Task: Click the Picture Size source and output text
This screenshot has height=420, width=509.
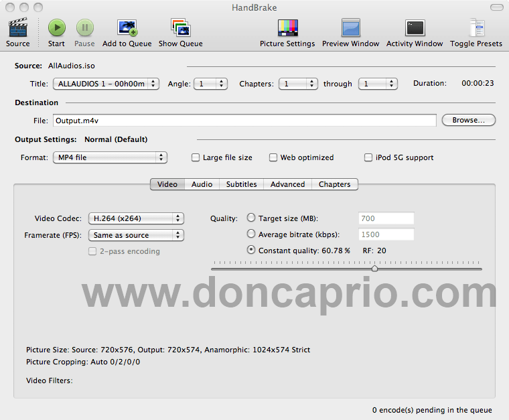Action: (168, 350)
